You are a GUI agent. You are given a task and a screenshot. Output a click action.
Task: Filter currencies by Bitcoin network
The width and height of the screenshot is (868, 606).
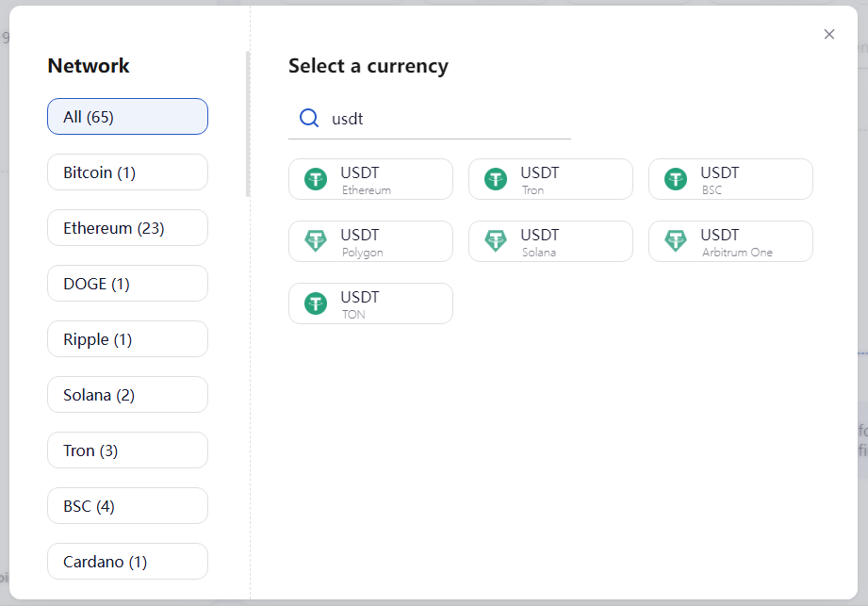pyautogui.click(x=127, y=172)
